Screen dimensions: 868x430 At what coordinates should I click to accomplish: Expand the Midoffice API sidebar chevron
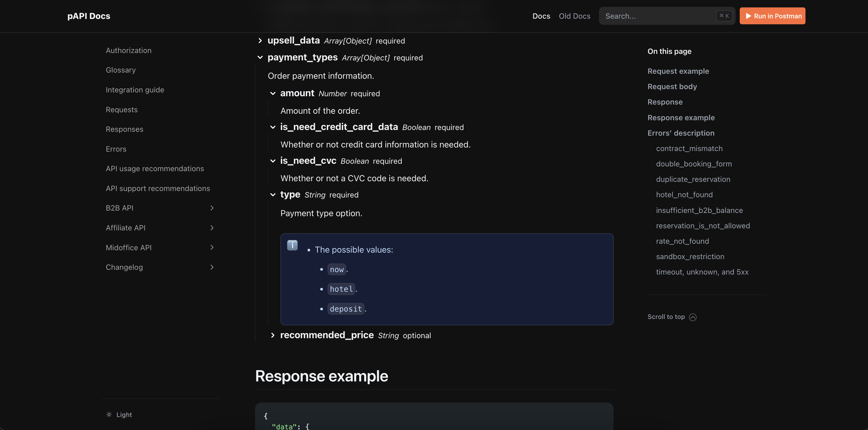coord(212,248)
